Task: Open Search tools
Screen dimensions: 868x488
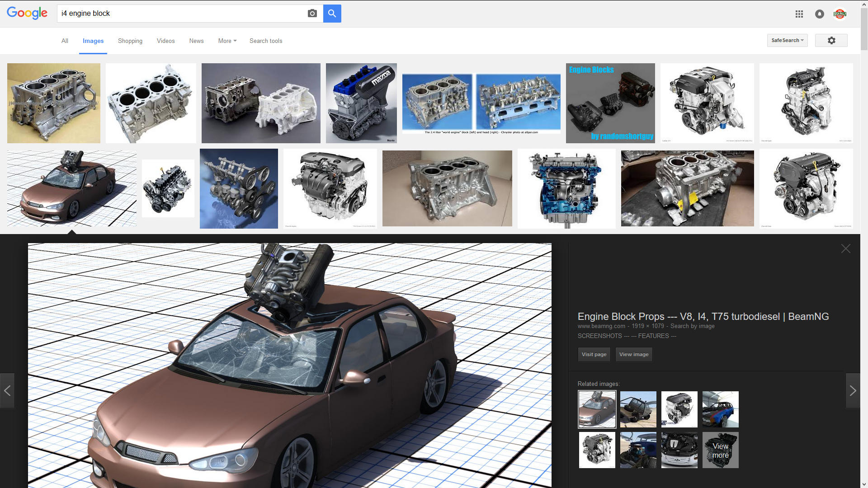Action: click(x=266, y=41)
